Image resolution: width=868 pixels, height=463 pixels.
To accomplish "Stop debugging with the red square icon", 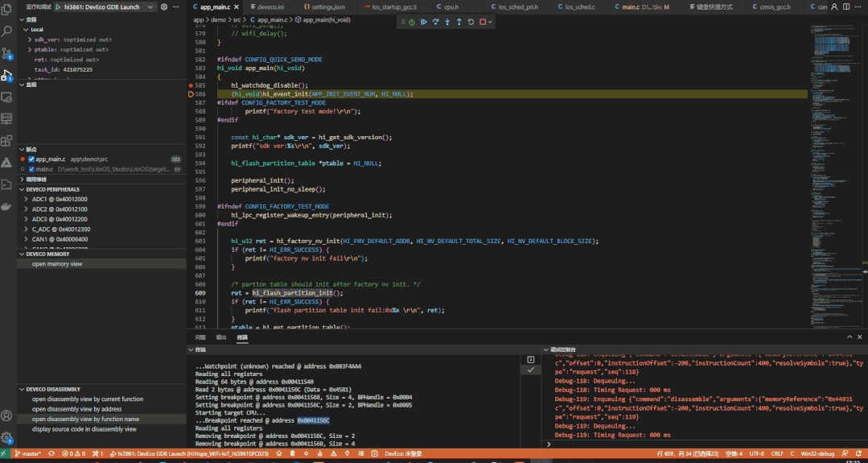I will coord(482,22).
